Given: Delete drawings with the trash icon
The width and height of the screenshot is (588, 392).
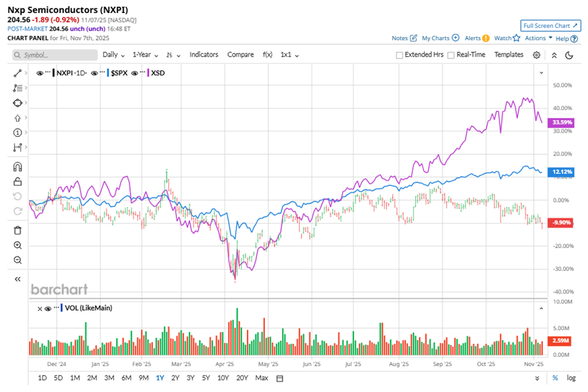Looking at the screenshot, I should pyautogui.click(x=18, y=230).
